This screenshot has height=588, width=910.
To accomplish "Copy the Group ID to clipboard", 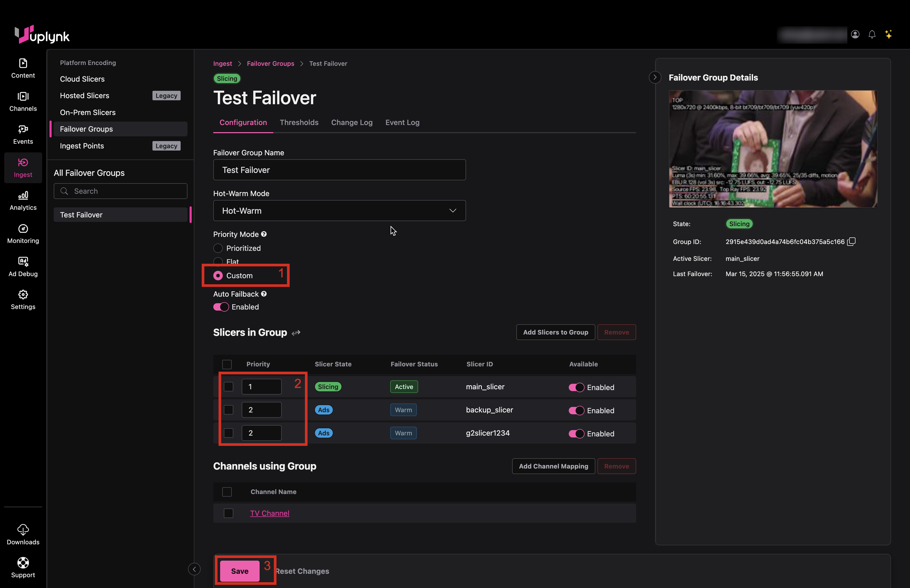I will click(x=851, y=242).
